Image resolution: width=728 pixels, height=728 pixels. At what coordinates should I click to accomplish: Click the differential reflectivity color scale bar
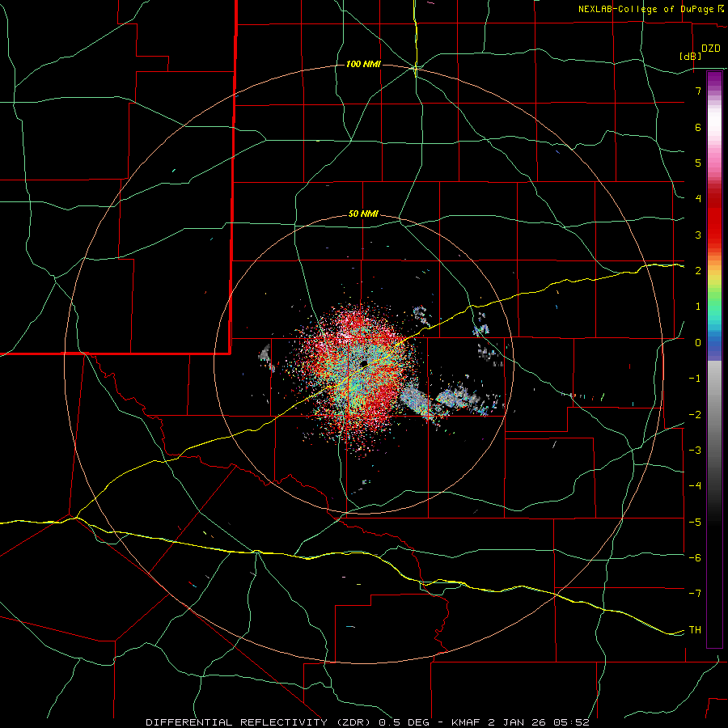714,359
